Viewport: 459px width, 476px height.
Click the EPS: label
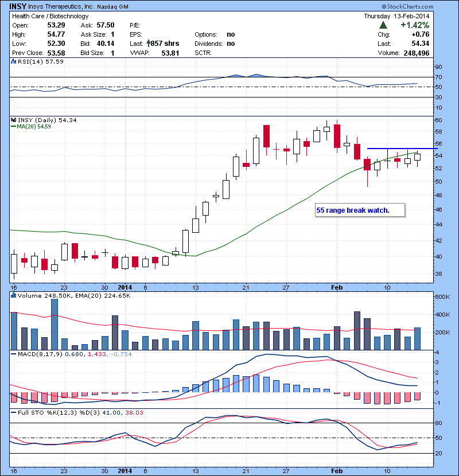coord(136,34)
